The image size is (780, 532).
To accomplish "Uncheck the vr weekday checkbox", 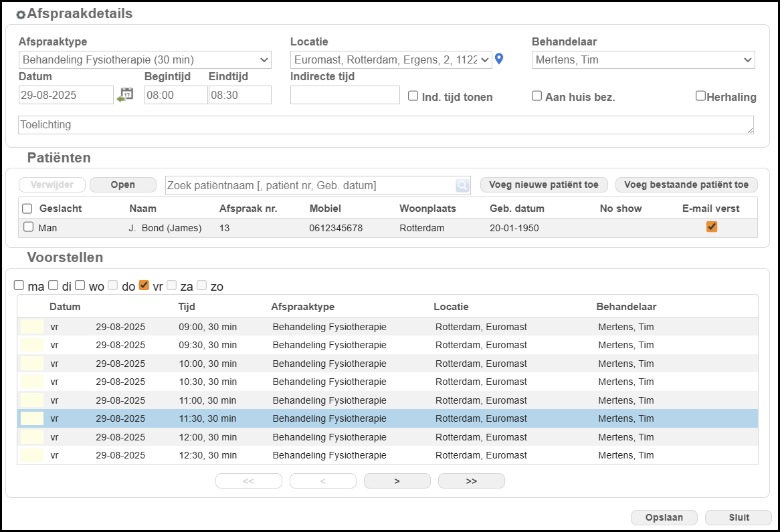I will 144,285.
